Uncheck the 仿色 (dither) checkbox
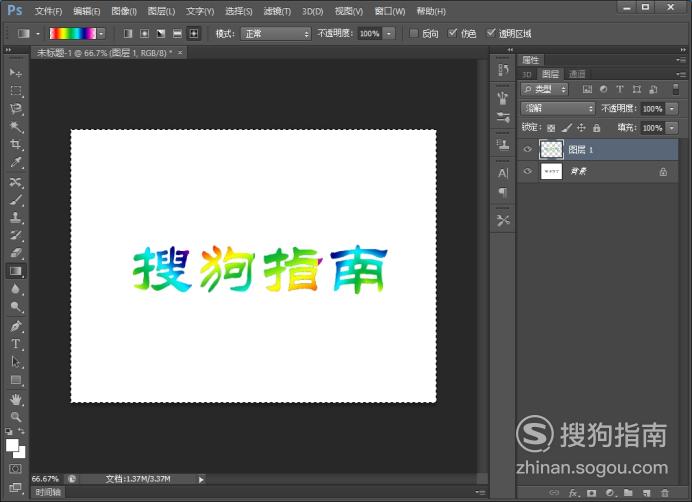 click(452, 33)
